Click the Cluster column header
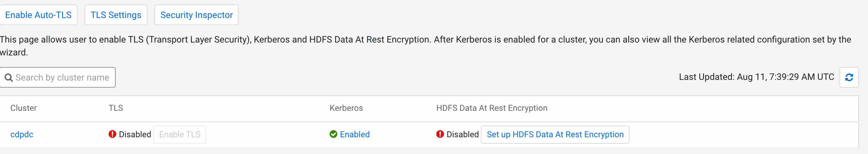The image size is (868, 154). [x=24, y=108]
